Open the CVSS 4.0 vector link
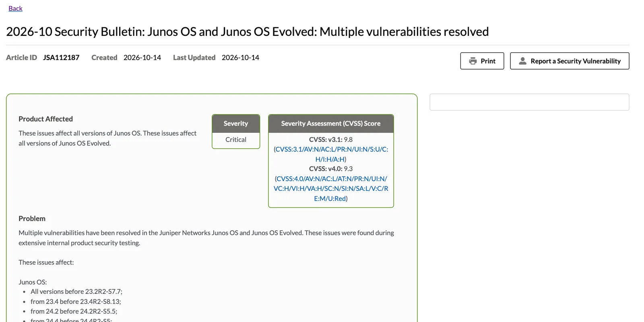The height and width of the screenshot is (322, 644). [331, 188]
